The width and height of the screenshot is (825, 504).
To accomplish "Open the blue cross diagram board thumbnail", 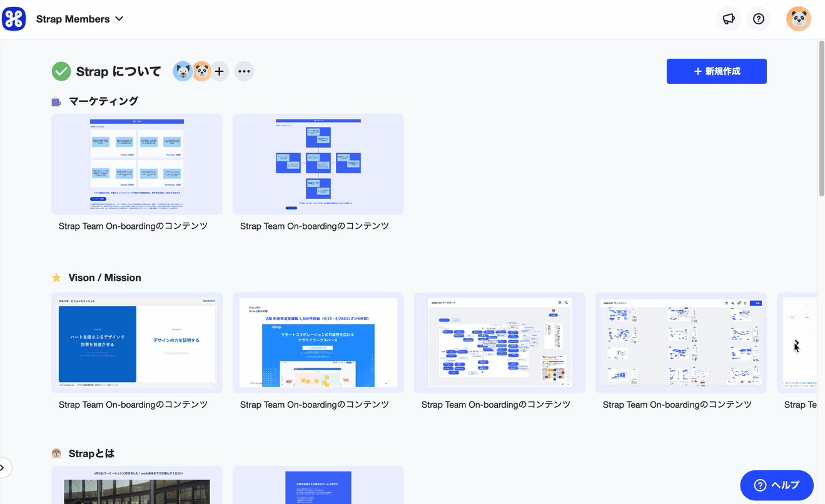I will (x=318, y=164).
